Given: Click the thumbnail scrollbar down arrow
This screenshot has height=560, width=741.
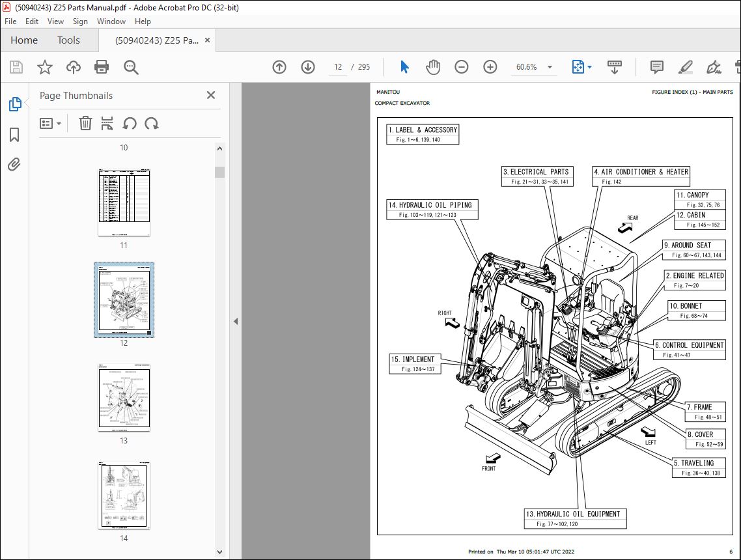Looking at the screenshot, I should 219,552.
